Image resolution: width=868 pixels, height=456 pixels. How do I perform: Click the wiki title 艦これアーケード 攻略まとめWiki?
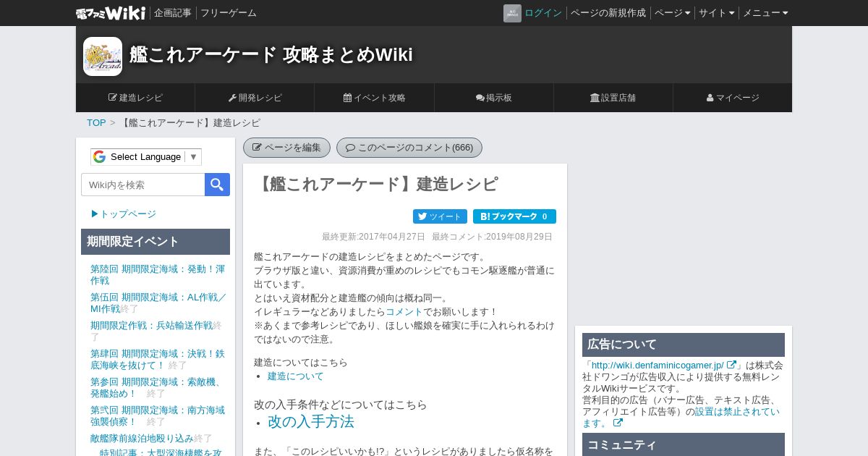(x=271, y=55)
